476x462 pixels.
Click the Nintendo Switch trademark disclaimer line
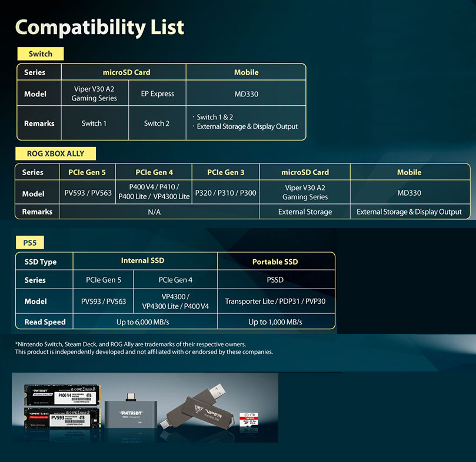131,344
